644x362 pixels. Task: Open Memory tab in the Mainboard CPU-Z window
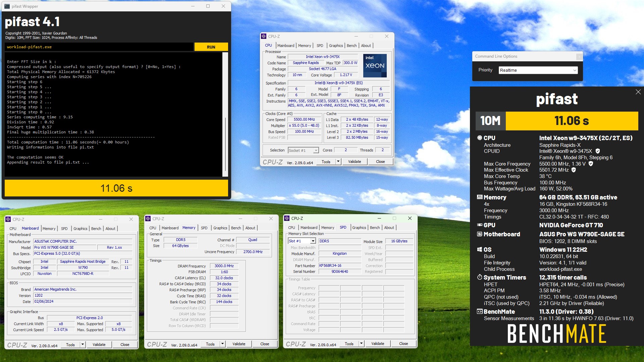coord(49,229)
